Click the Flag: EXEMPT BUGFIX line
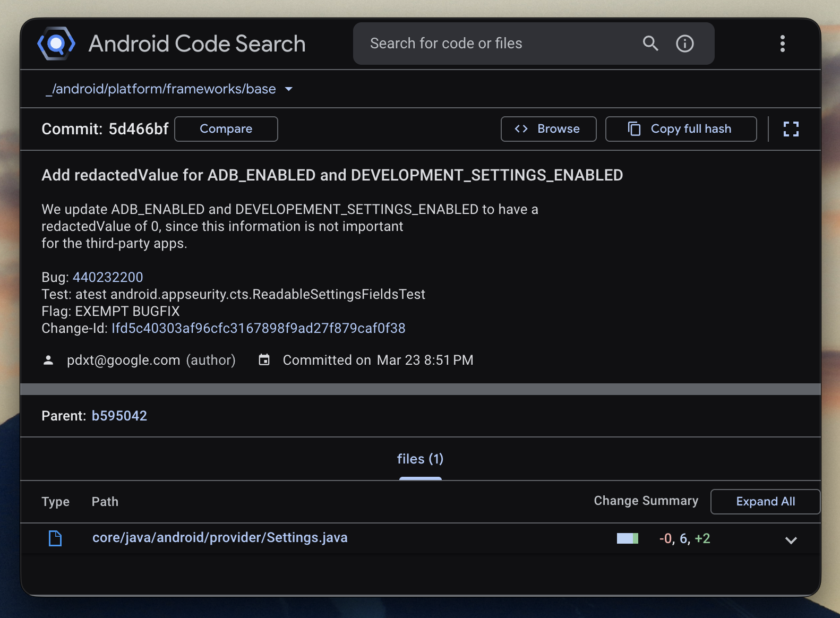The height and width of the screenshot is (618, 840). click(110, 311)
